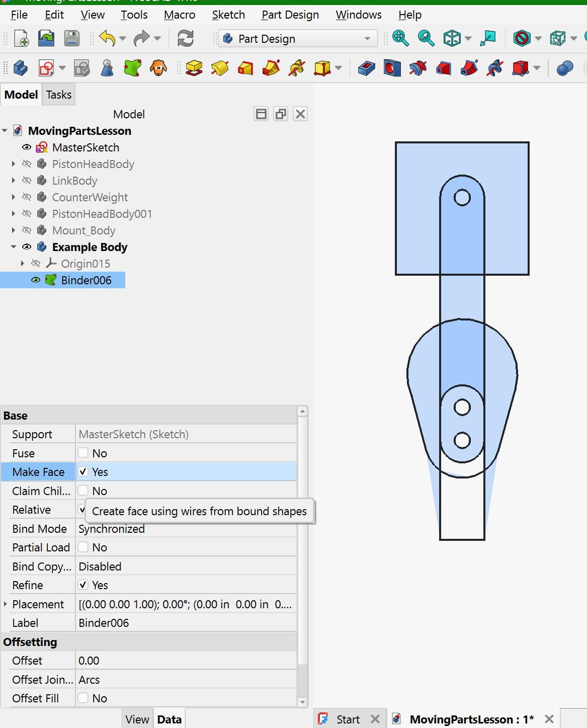Switch to Tasks tab

click(59, 95)
